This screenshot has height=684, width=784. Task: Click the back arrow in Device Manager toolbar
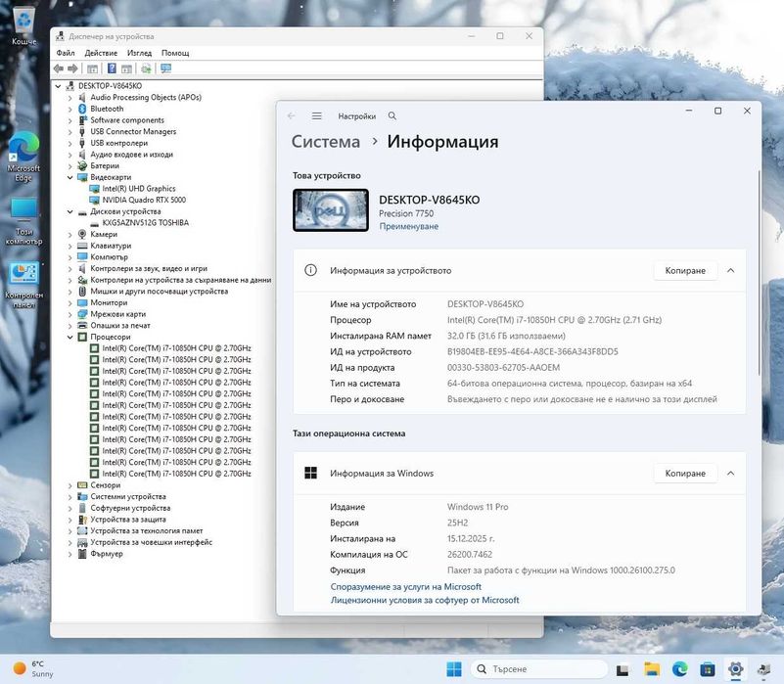coord(59,68)
